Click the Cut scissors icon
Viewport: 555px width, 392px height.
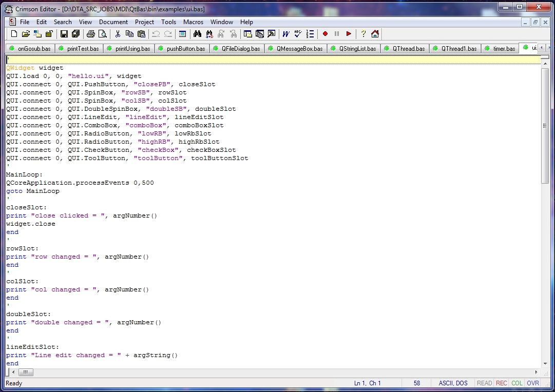pos(118,34)
